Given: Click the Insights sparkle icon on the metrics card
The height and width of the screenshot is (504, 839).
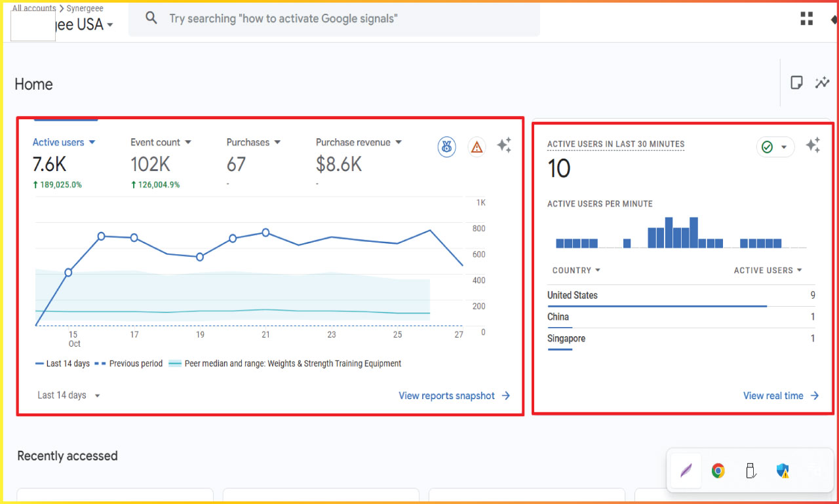Looking at the screenshot, I should pyautogui.click(x=505, y=145).
